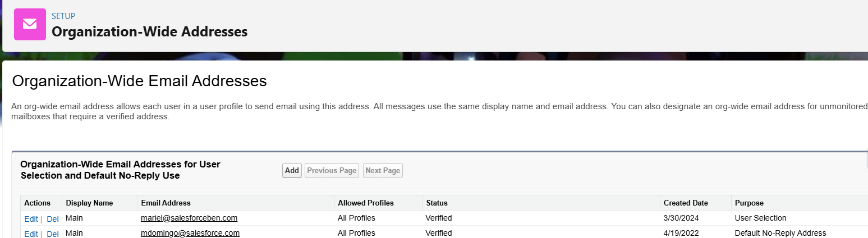This screenshot has height=238, width=868.
Task: Select the Created Date column header
Action: tap(685, 203)
